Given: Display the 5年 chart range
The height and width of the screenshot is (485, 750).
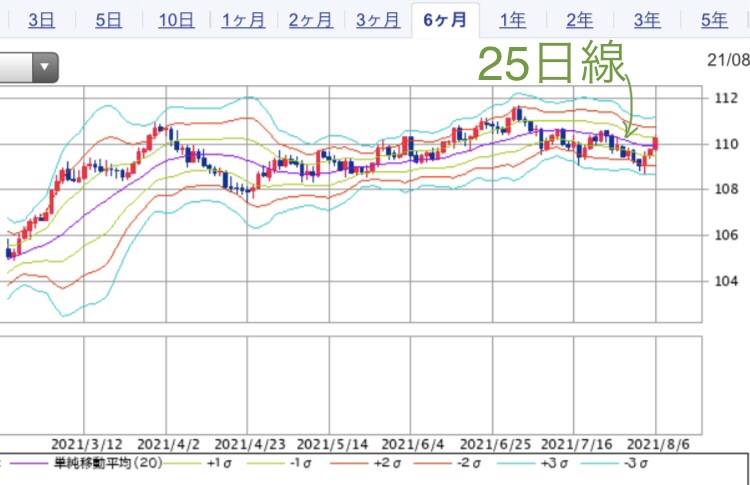Looking at the screenshot, I should point(714,20).
